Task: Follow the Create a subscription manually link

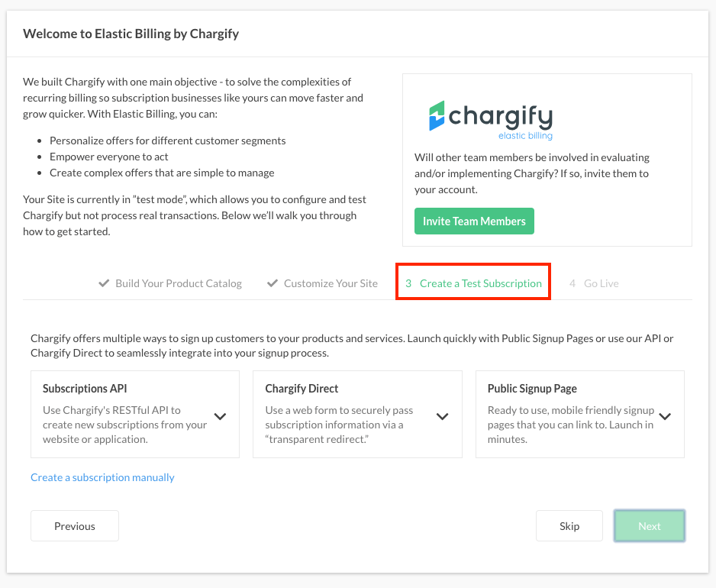Action: click(102, 477)
